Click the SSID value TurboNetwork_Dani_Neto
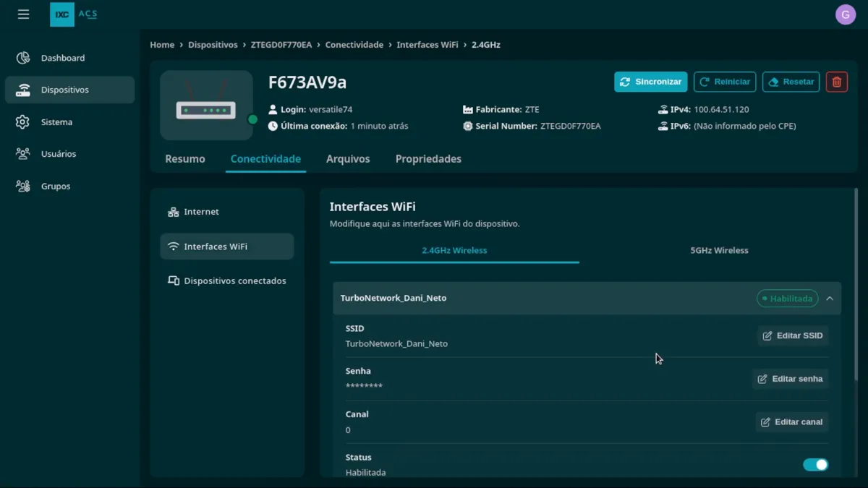 pos(396,344)
